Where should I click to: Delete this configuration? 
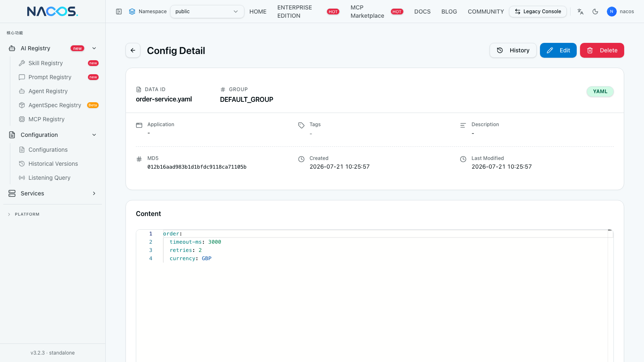tap(602, 50)
